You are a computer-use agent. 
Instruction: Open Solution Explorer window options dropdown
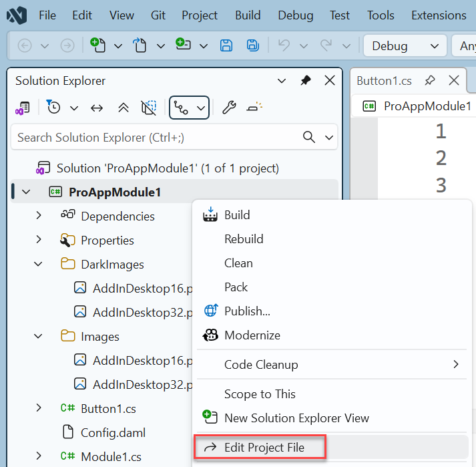(282, 81)
